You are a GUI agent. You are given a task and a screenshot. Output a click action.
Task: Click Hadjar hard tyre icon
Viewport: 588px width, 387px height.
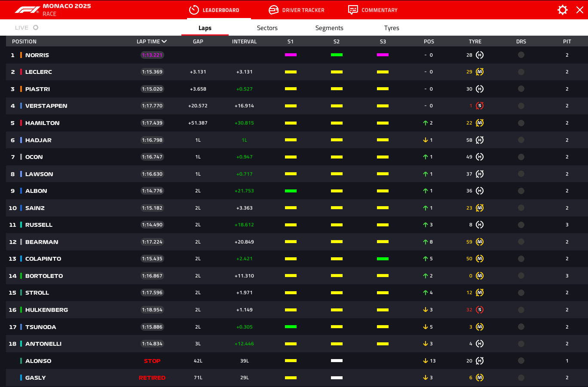pyautogui.click(x=480, y=140)
